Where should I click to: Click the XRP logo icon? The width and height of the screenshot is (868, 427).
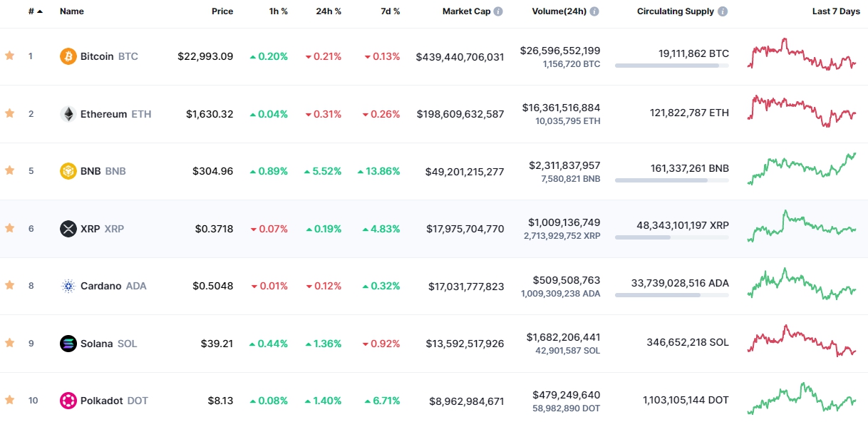68,229
